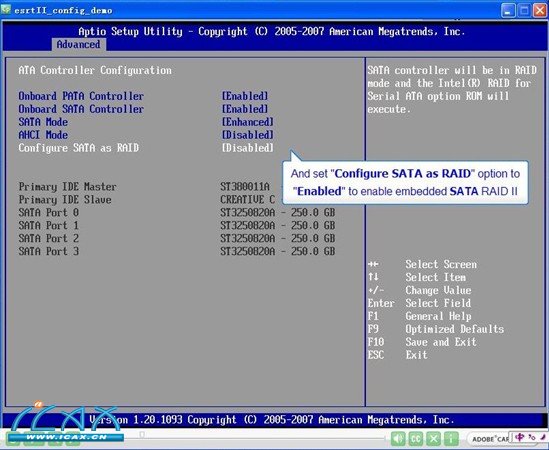Click the Chinese IME language bar icon

click(520, 437)
